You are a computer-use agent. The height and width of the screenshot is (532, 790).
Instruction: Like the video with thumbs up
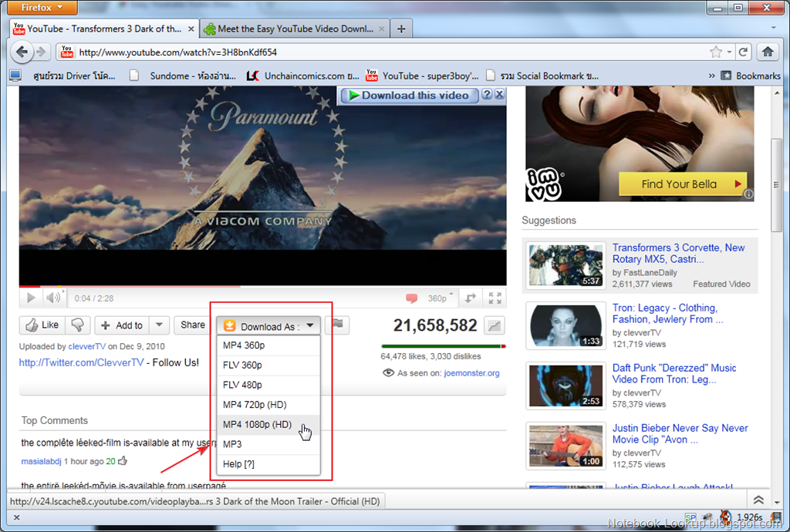pyautogui.click(x=42, y=325)
